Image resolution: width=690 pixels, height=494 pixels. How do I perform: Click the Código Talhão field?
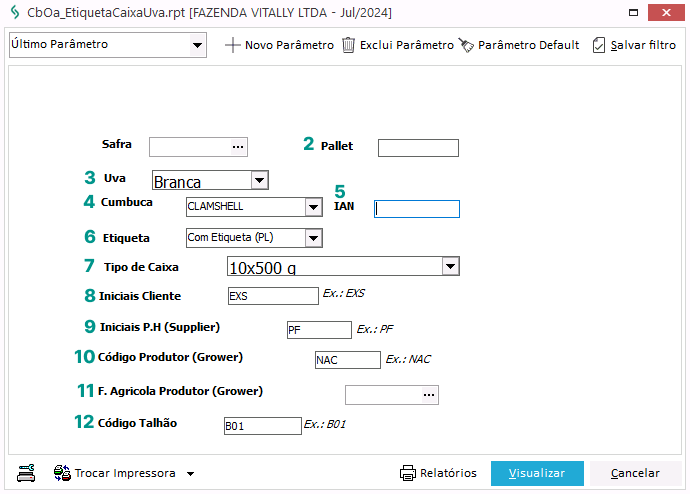pos(262,426)
